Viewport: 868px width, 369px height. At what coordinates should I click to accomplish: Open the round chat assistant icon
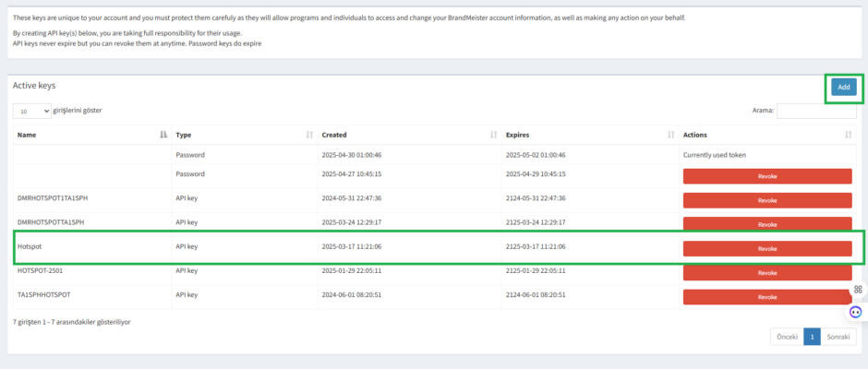856,312
